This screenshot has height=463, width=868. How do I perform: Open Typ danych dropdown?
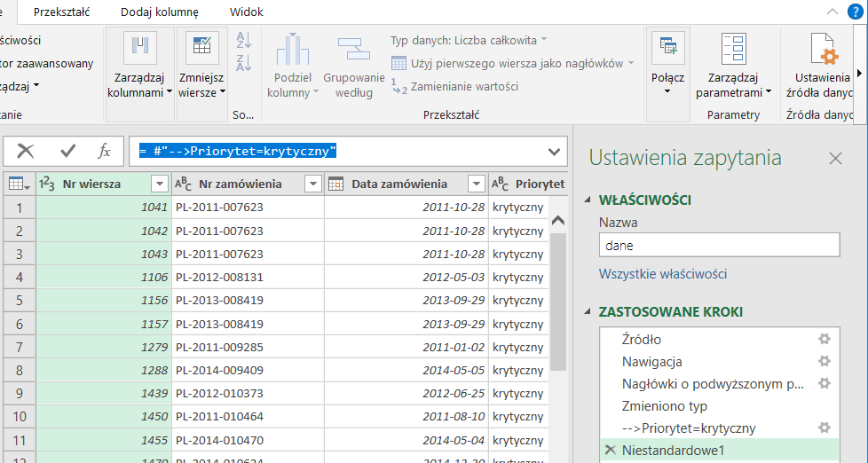click(469, 40)
